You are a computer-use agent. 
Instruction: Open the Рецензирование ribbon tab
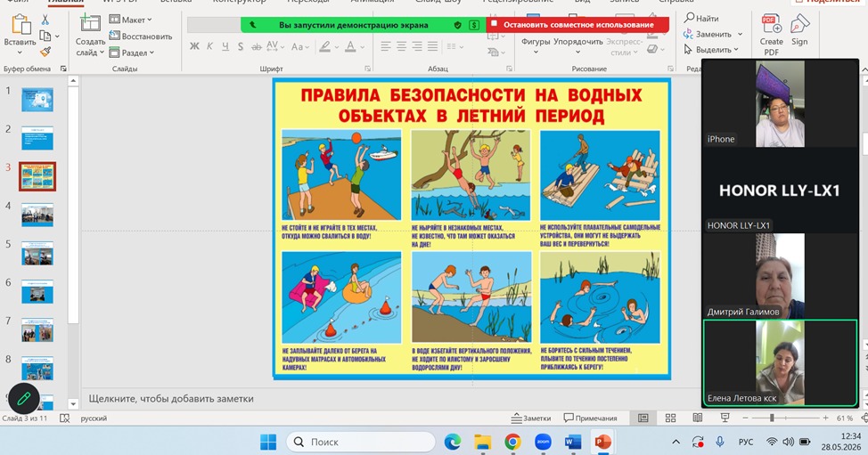click(x=518, y=2)
